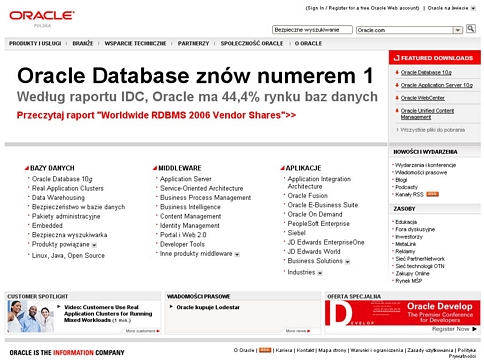Click the orange RSS badge beside Kanały RSS
484x360 pixels.
pyautogui.click(x=432, y=194)
